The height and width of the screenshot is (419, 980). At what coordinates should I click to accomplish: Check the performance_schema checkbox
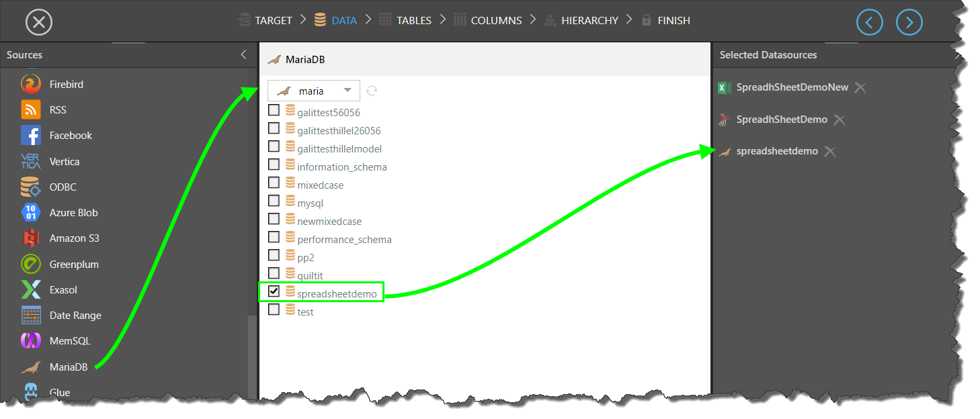coord(274,237)
